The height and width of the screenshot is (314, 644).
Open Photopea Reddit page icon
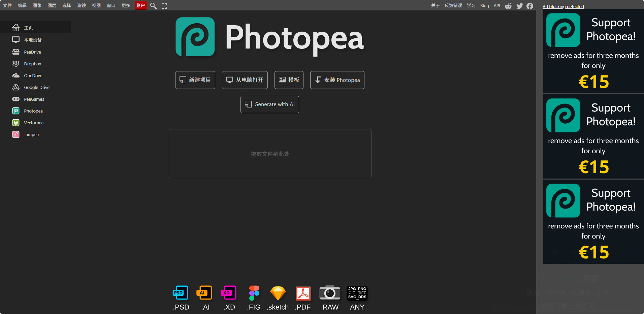point(508,6)
